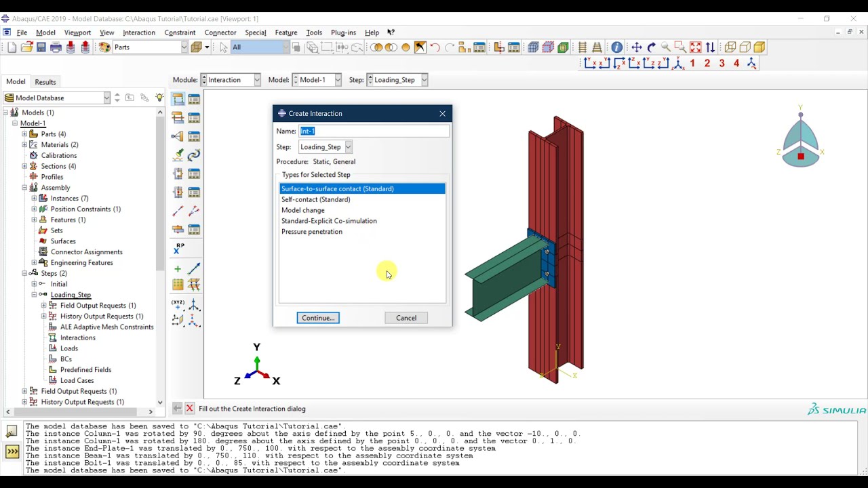The height and width of the screenshot is (488, 868).
Task: Select Connector Assignments tree item
Action: tap(86, 252)
